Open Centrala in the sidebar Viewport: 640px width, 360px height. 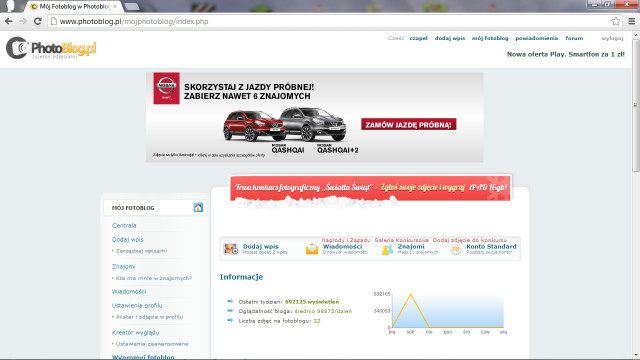tap(124, 225)
